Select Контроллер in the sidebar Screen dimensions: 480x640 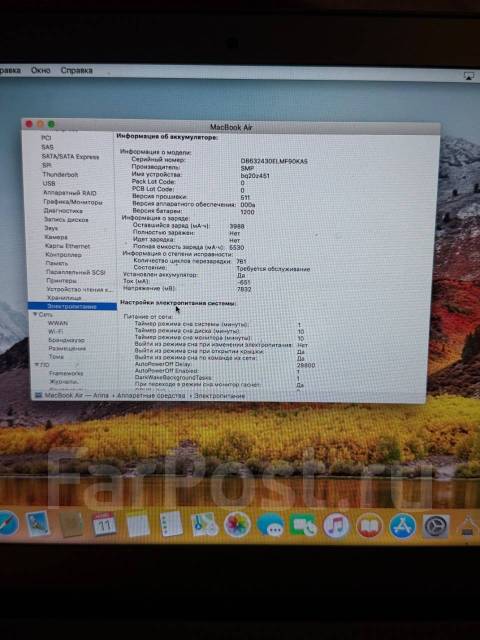point(64,254)
